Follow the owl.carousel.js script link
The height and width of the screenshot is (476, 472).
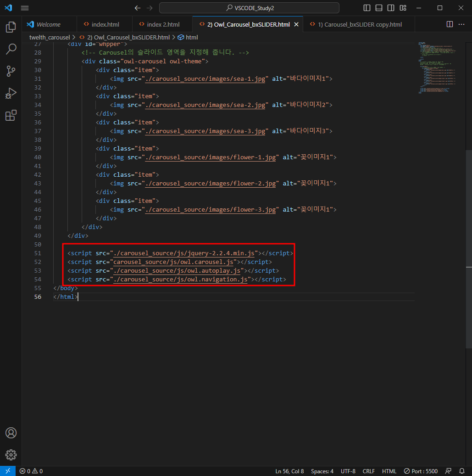(x=173, y=262)
